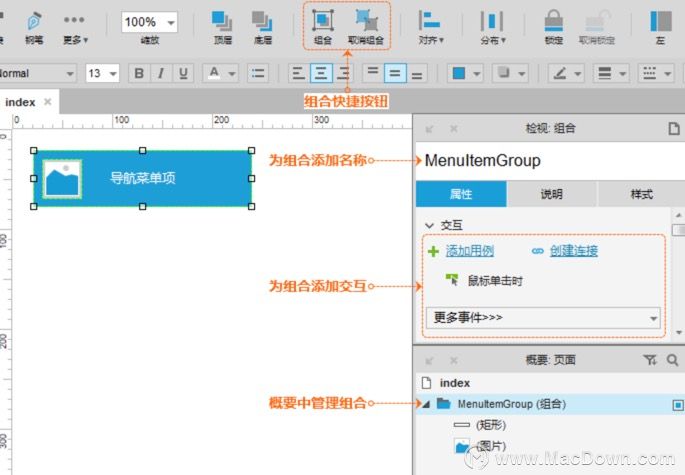Toggle Italic formatting
The width and height of the screenshot is (685, 475).
(x=161, y=73)
